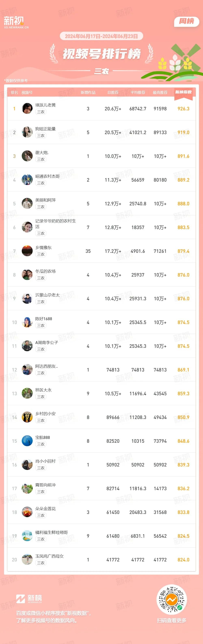Open 瑛派儿老黄's avatar
The width and height of the screenshot is (203, 644).
(27, 109)
